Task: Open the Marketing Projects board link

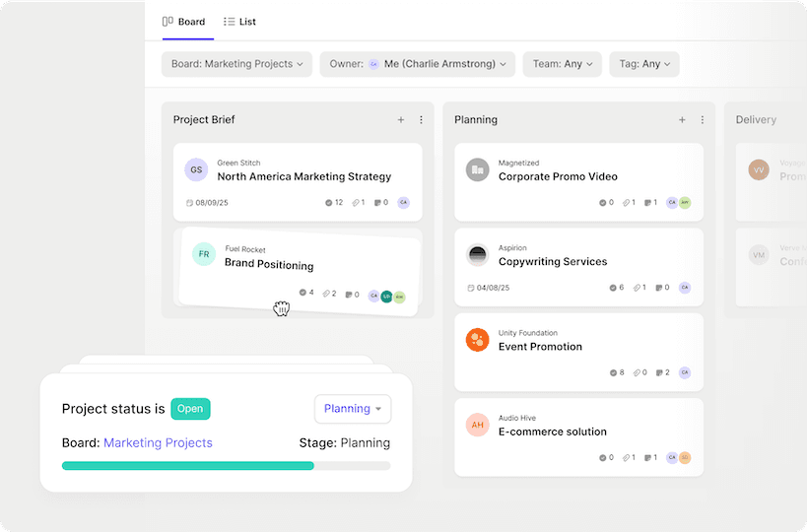Action: 158,443
